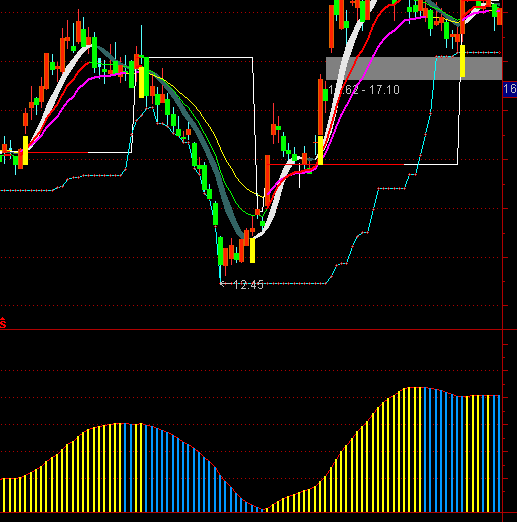The height and width of the screenshot is (522, 517).
Task: Click the shortest histogram bar at indicator trough
Action: click(262, 510)
